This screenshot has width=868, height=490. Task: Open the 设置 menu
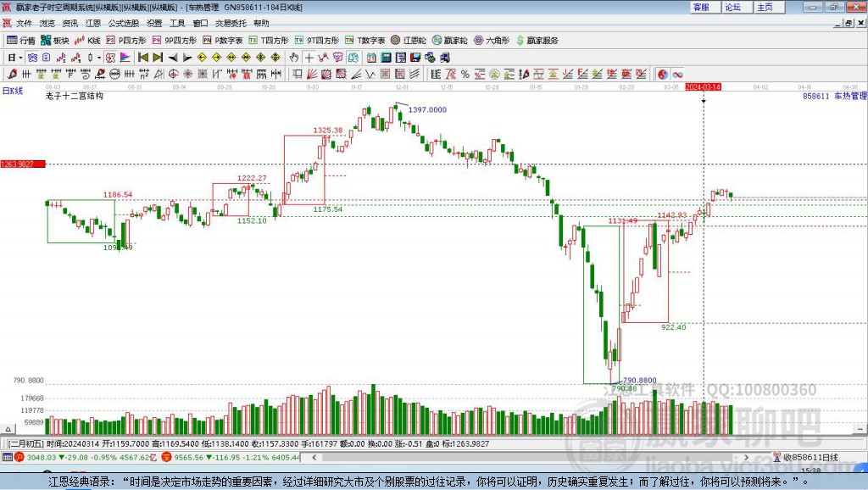[x=154, y=23]
